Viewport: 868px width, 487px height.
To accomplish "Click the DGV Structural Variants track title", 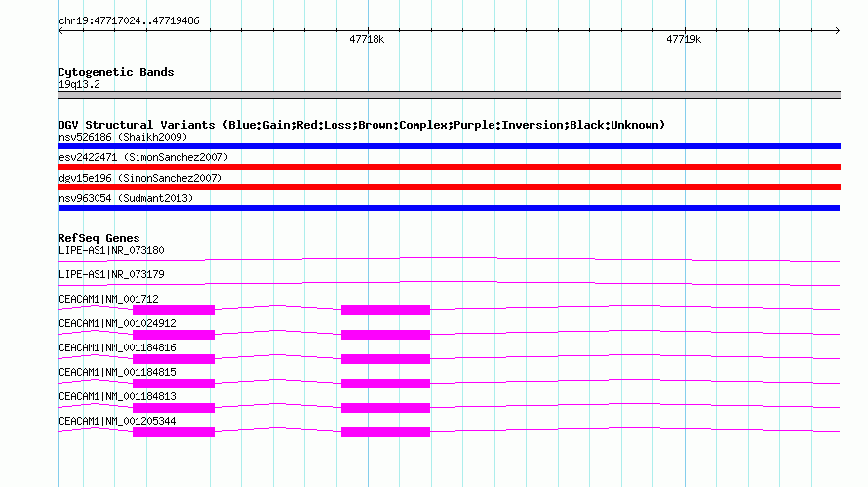I will coord(362,125).
